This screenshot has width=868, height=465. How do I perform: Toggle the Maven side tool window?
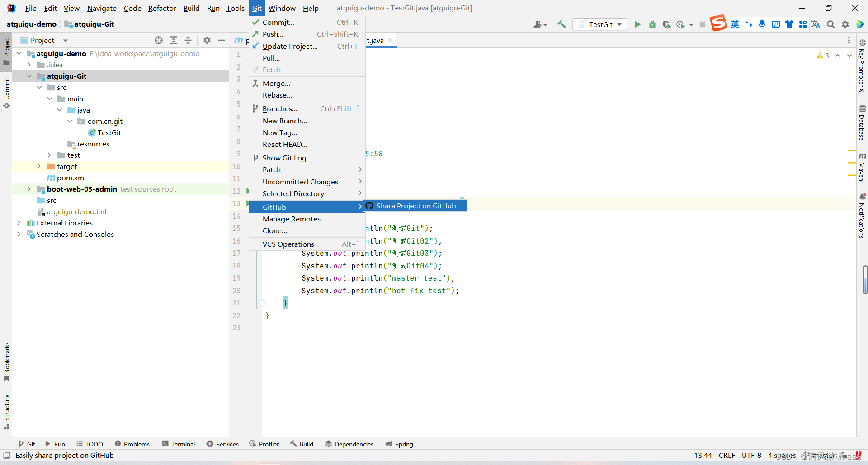[862, 167]
